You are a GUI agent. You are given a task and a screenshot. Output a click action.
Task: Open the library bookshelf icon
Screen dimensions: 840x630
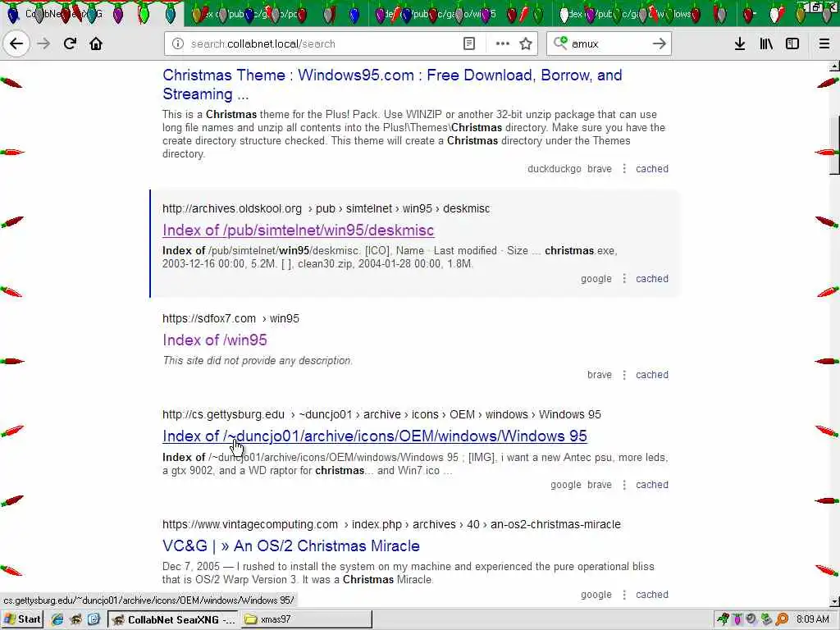point(766,43)
